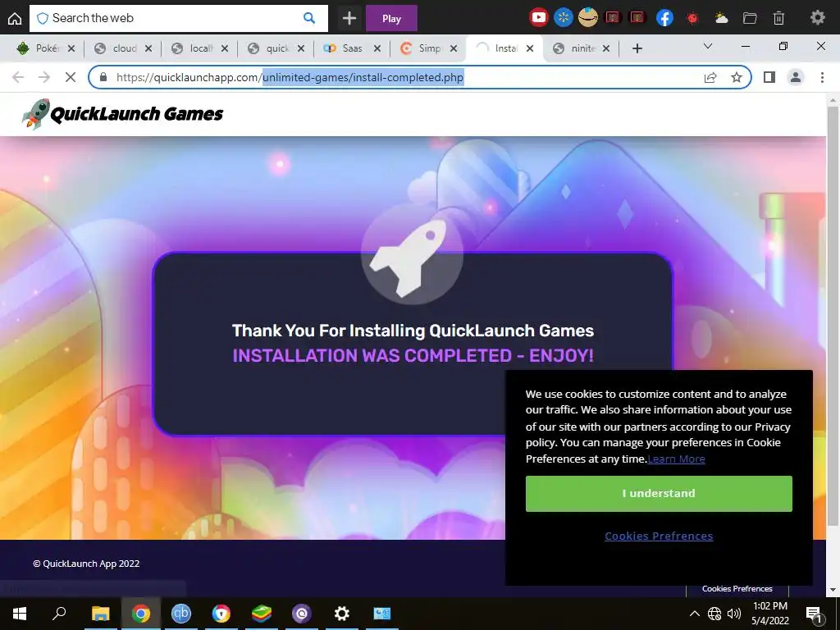Open the YouTube shortcut icon

[538, 18]
